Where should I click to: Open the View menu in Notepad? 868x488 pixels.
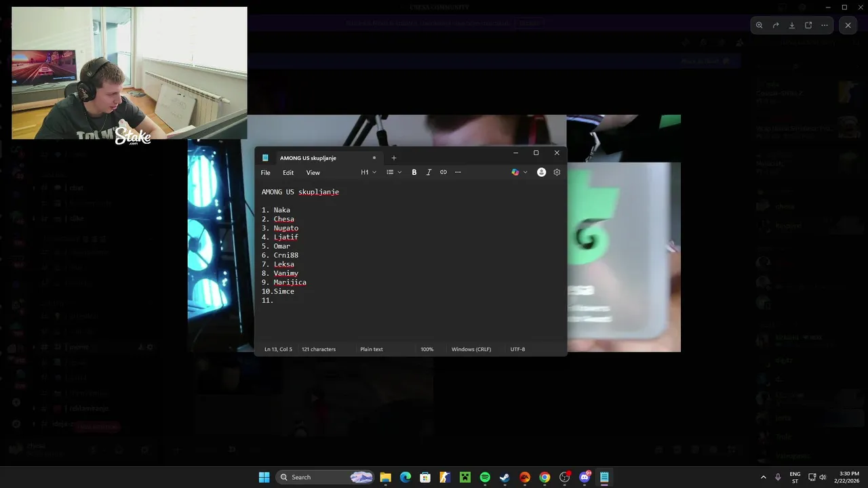coord(313,173)
